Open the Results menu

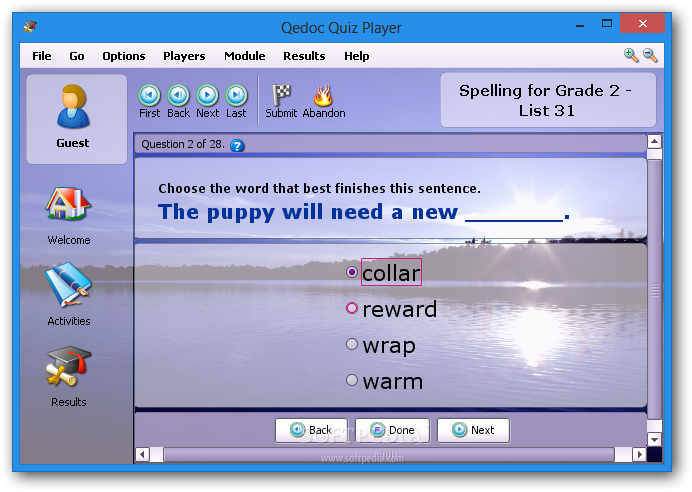click(304, 56)
